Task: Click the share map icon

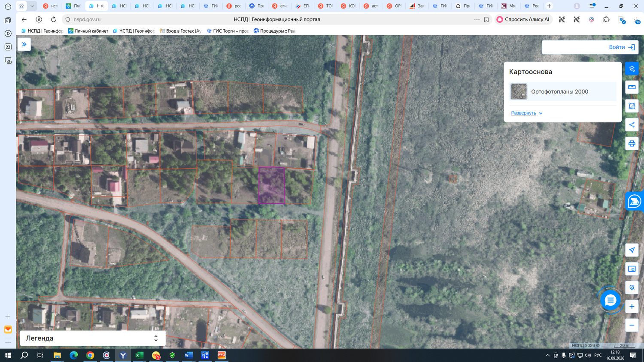Action: (x=632, y=125)
